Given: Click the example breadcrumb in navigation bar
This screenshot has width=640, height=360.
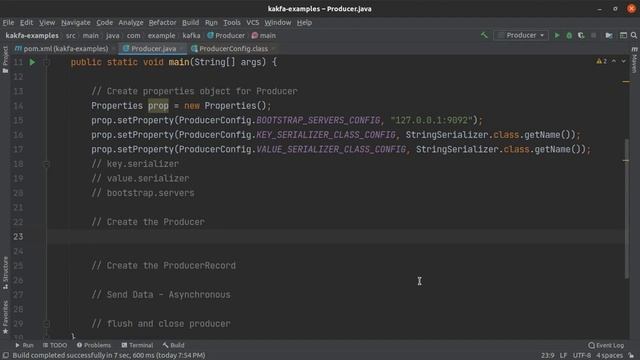Looking at the screenshot, I should (161, 36).
